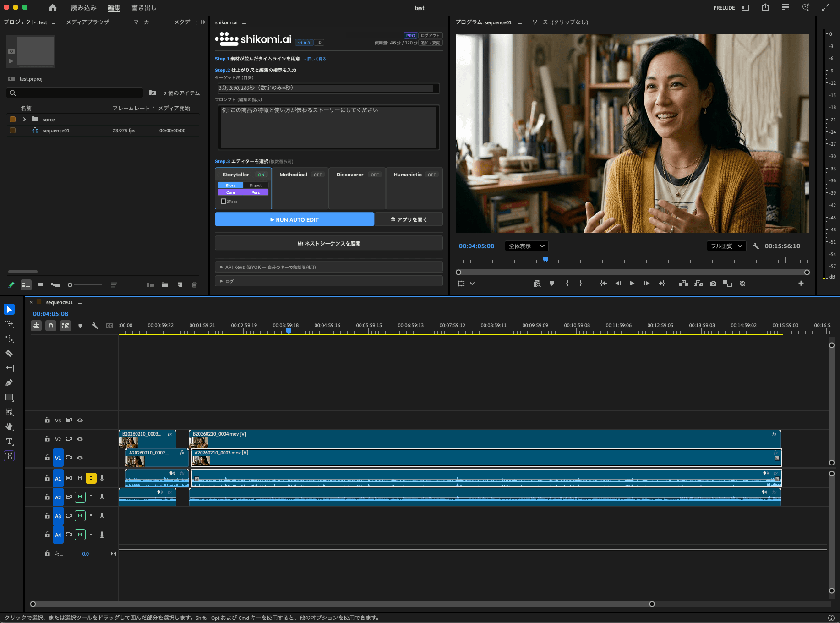
Task: Toggle snap magnet icon in timeline
Action: coord(51,326)
